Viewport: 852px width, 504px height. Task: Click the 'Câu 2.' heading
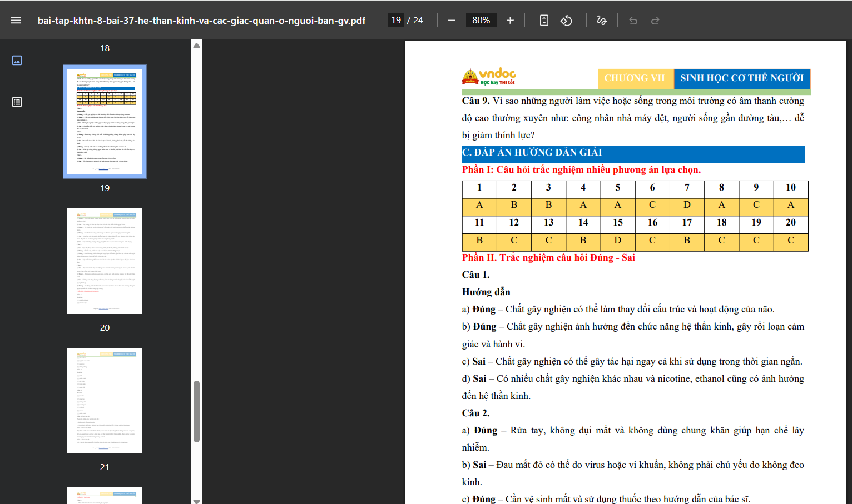(476, 413)
